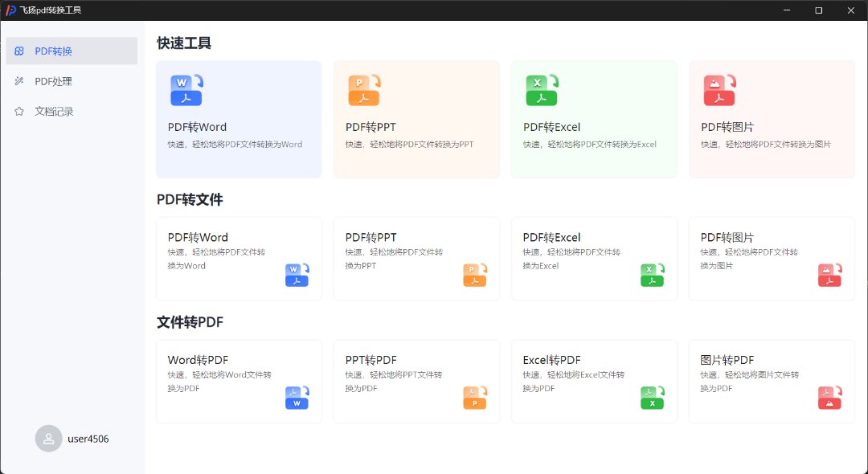
Task: Click the red PDF转图片 icon in 快速工具
Action: [719, 90]
